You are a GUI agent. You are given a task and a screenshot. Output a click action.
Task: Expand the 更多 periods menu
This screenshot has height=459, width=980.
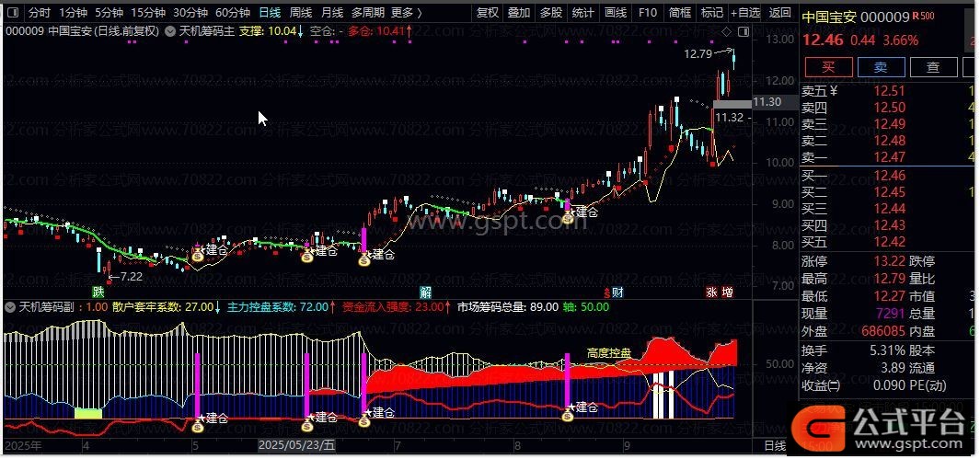click(406, 13)
